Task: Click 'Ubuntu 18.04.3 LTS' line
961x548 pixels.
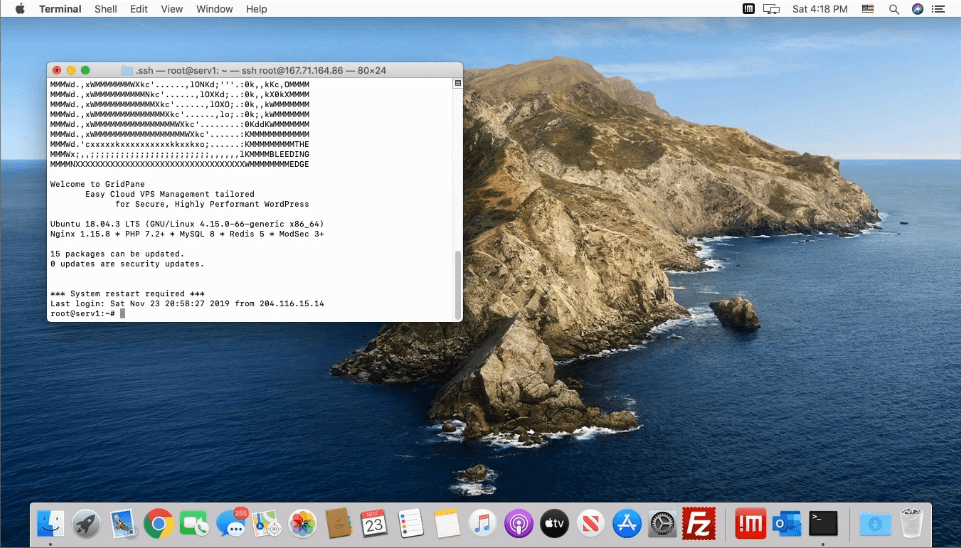Action: click(187, 224)
